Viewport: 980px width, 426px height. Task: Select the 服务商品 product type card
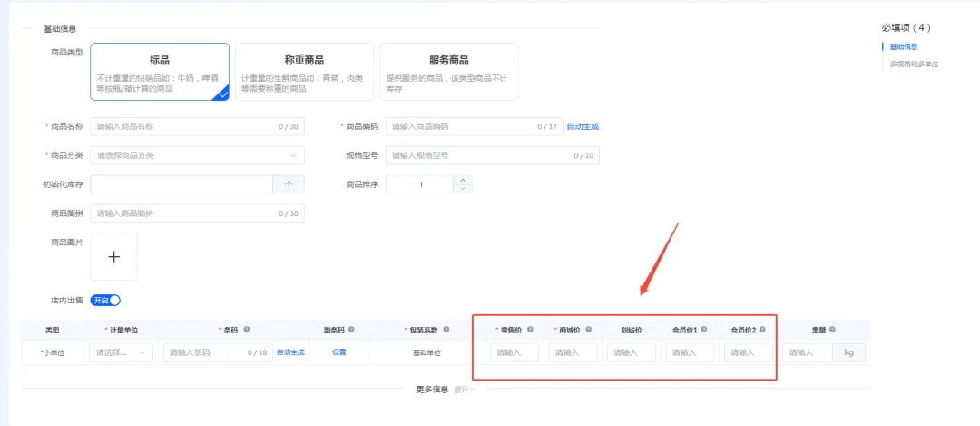coord(449,72)
